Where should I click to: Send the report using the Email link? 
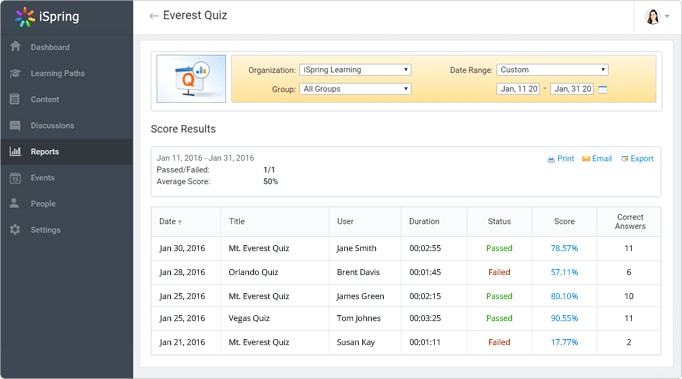(597, 159)
